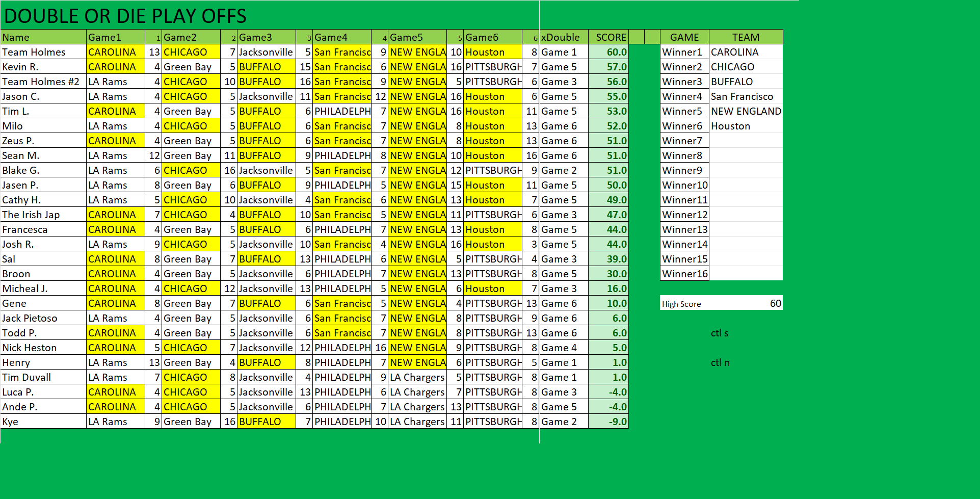Click the Tim L. name cell
This screenshot has height=499, width=980.
point(43,111)
